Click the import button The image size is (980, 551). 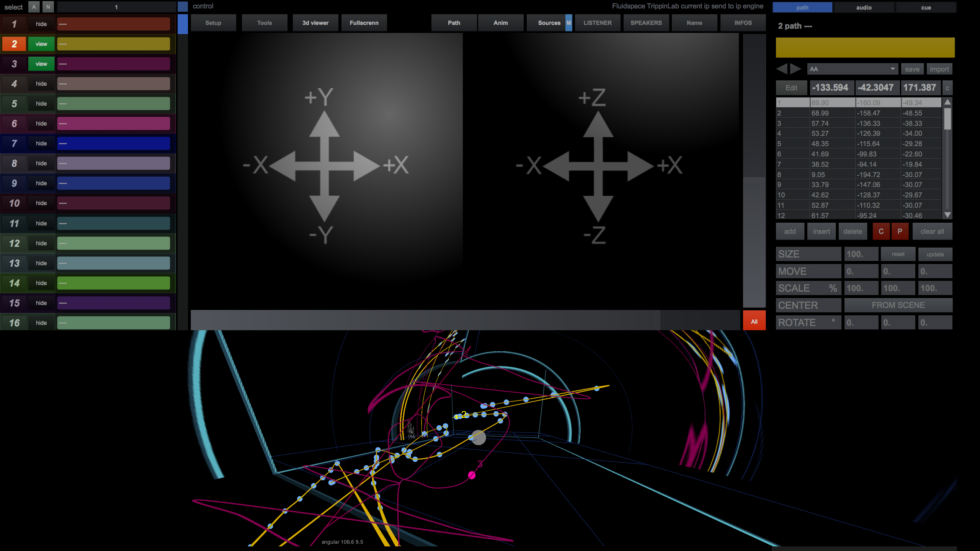(x=939, y=69)
